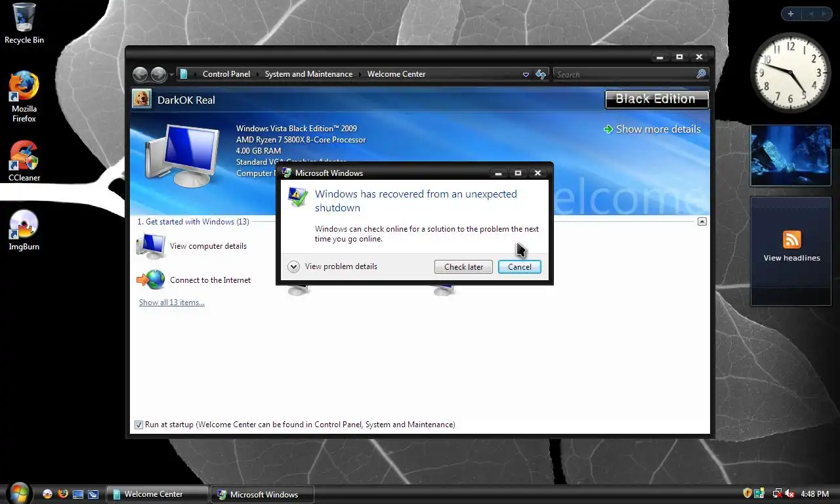Minimize the Microsoft Windows dialog
The image size is (840, 504).
[498, 173]
